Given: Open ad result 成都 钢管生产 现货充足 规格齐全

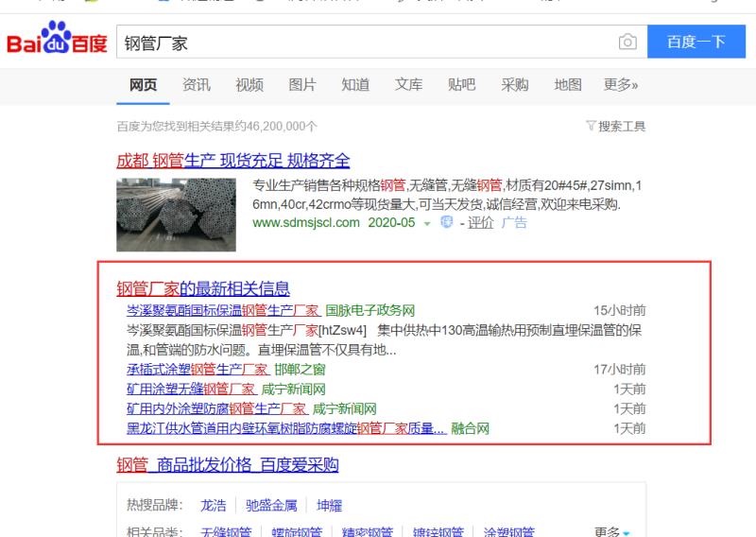Looking at the screenshot, I should pos(232,160).
